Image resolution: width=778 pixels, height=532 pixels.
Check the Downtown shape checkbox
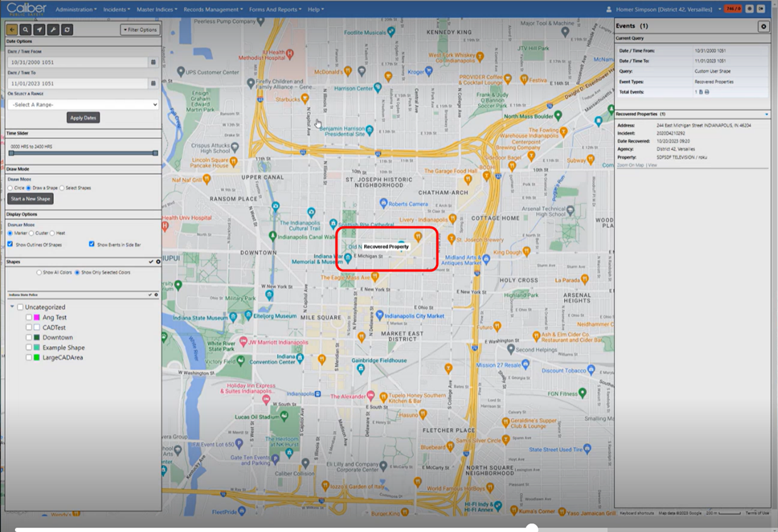pos(28,338)
